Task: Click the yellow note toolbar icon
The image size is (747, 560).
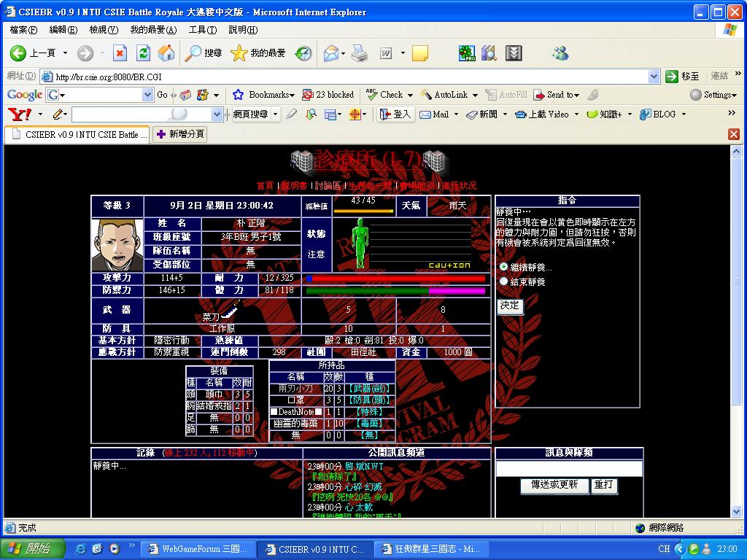Action: [x=419, y=52]
